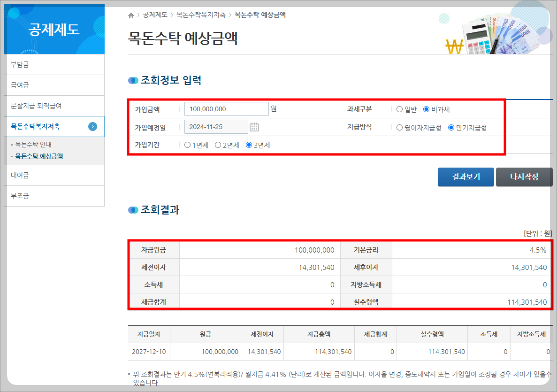Select the 1년제 subscription period
This screenshot has width=557, height=392.
click(187, 145)
